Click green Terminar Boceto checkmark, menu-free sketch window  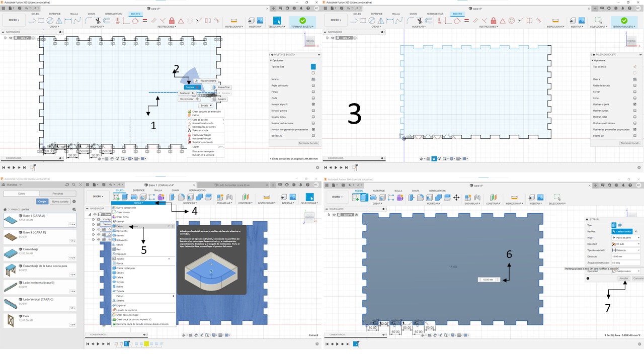point(624,21)
